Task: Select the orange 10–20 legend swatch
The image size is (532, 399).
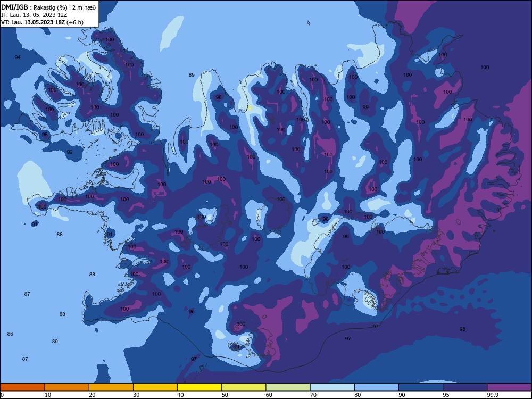Action: tap(67, 387)
